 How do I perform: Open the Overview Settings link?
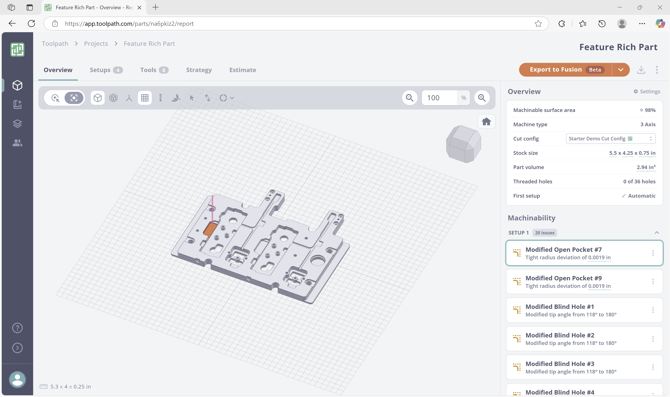pos(646,91)
